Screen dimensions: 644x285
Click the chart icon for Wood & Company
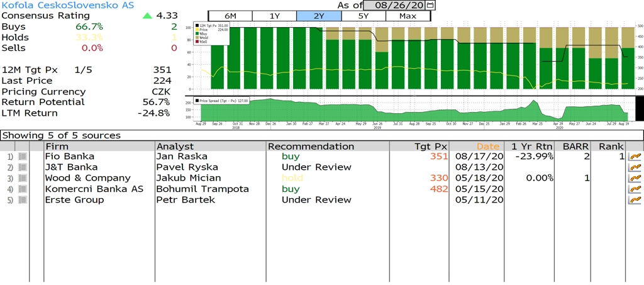pyautogui.click(x=635, y=178)
